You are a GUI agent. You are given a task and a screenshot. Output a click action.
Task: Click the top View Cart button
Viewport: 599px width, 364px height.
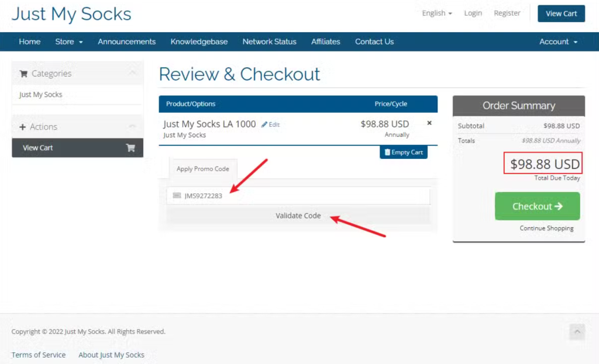[x=561, y=13]
